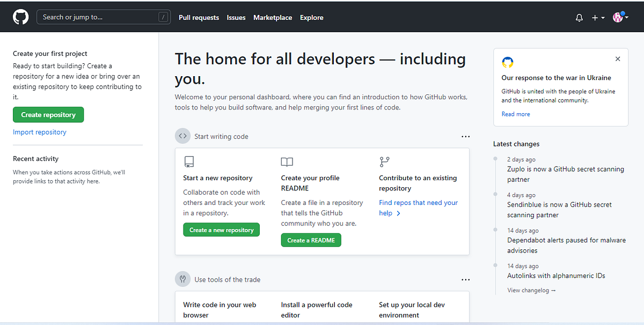Click the repository book icon above Start a new repository
This screenshot has height=325, width=644.
click(189, 161)
